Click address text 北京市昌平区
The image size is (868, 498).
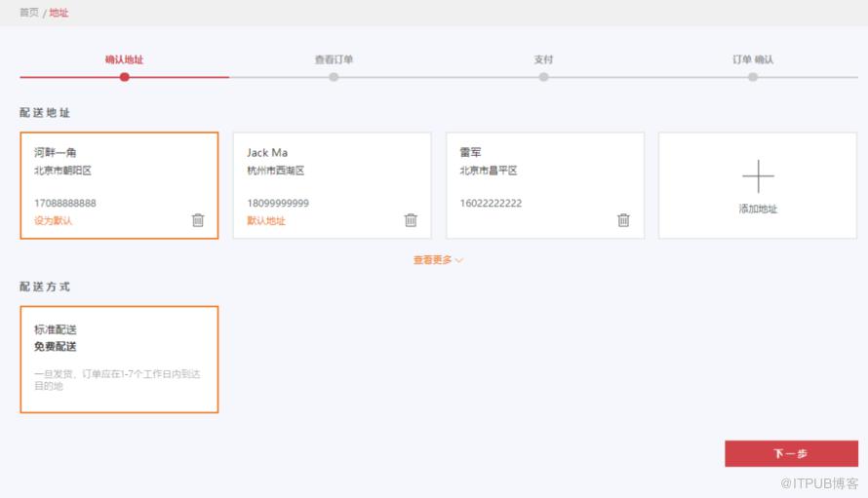tap(489, 171)
